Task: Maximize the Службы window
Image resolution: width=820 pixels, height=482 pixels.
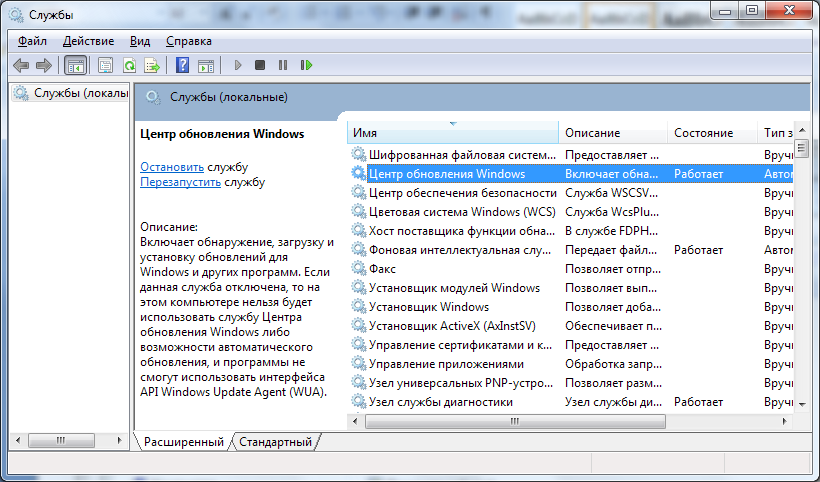Action: 751,10
